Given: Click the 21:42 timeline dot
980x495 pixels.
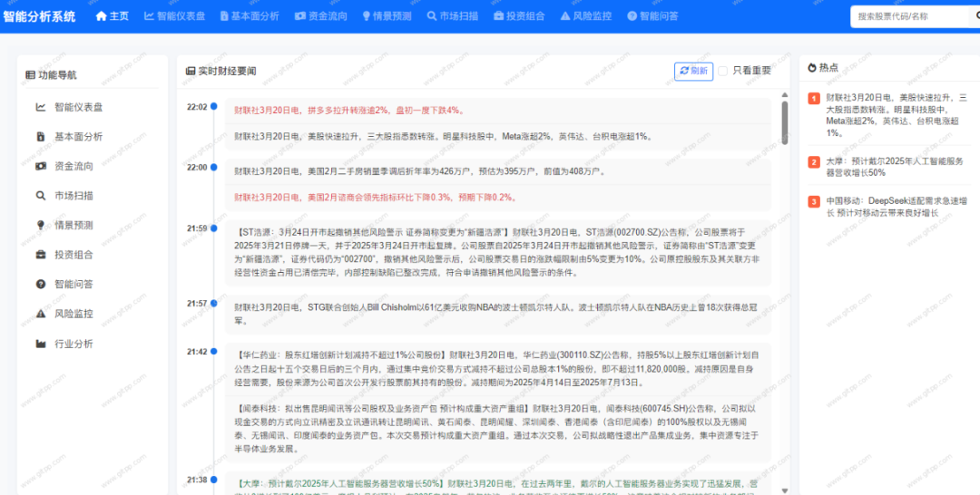Looking at the screenshot, I should 214,352.
